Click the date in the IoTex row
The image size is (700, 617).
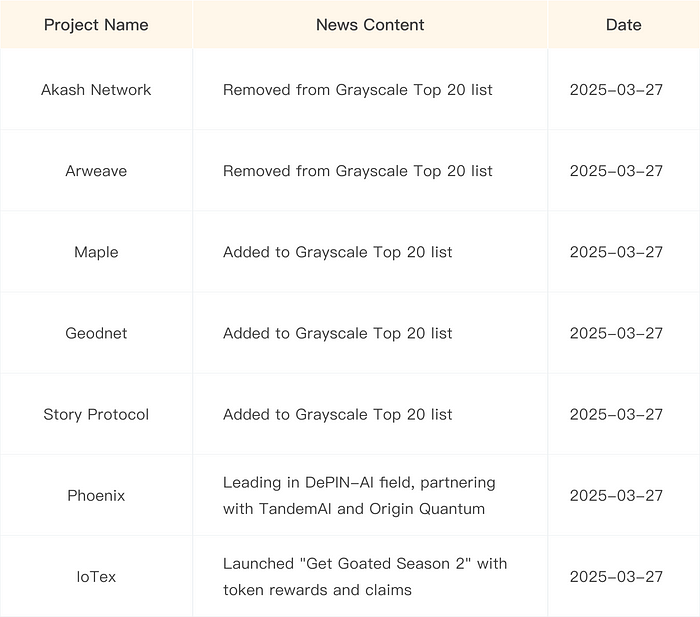616,577
